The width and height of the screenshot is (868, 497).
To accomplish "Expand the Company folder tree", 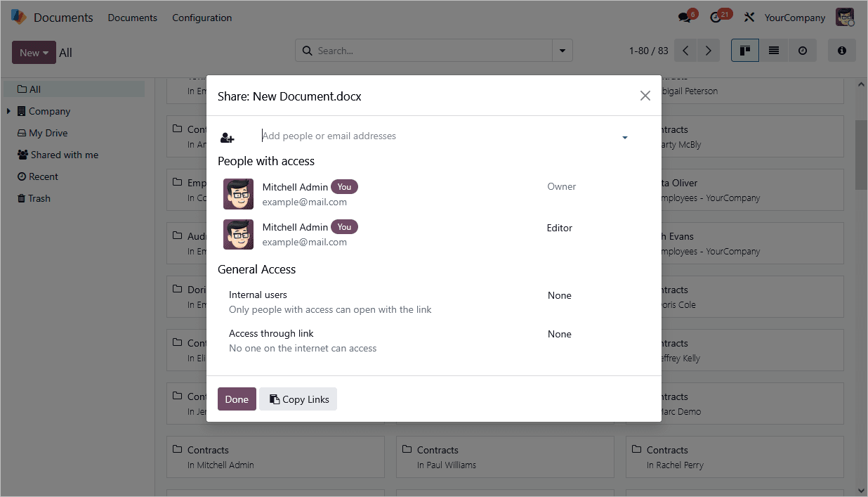I will point(8,110).
